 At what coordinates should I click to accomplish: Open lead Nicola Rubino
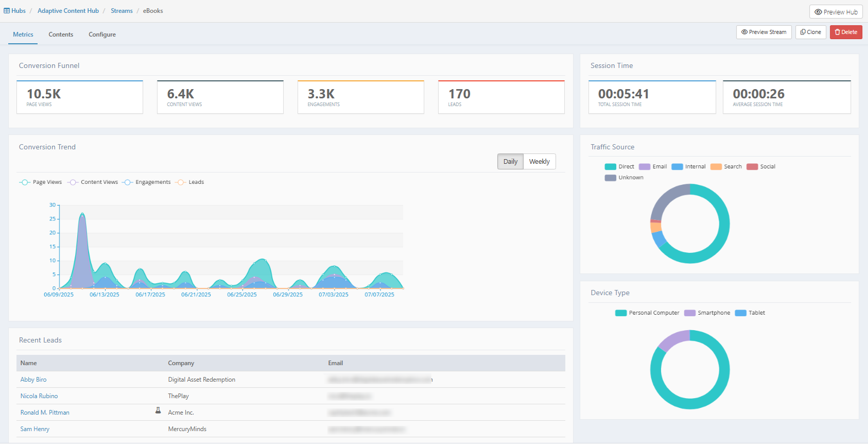[39, 396]
